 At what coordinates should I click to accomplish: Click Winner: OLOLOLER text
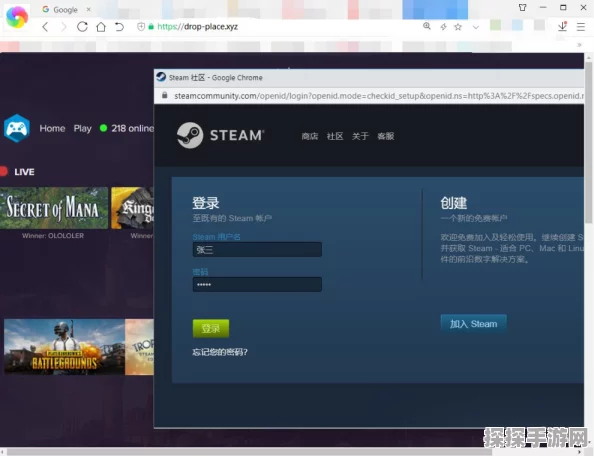(x=53, y=236)
